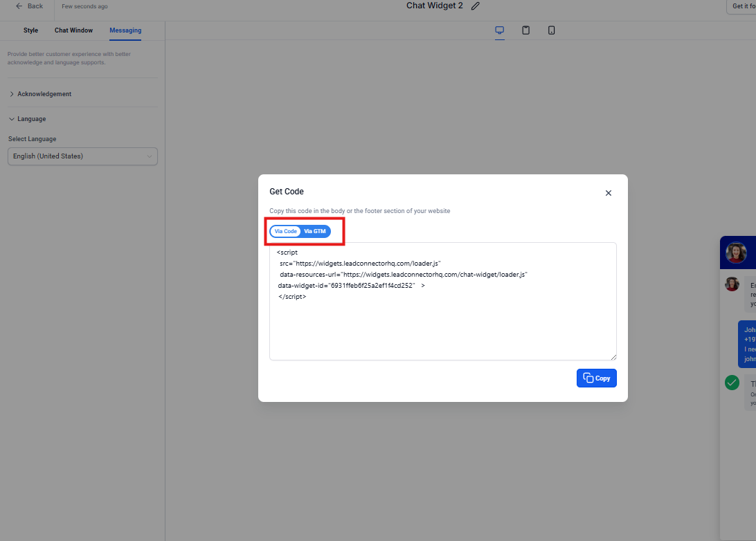Click the Copy button

596,378
